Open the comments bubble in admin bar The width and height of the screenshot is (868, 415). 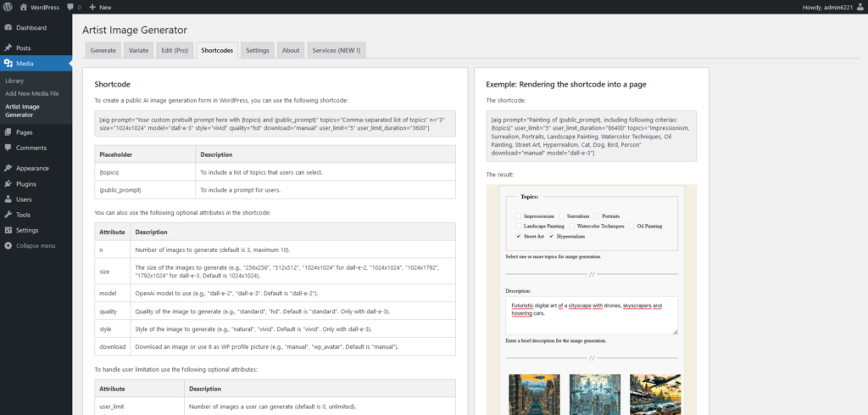pyautogui.click(x=70, y=7)
